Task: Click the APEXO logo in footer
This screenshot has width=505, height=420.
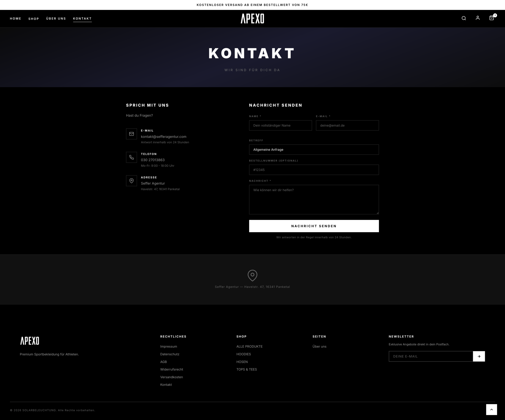Action: coord(30,341)
